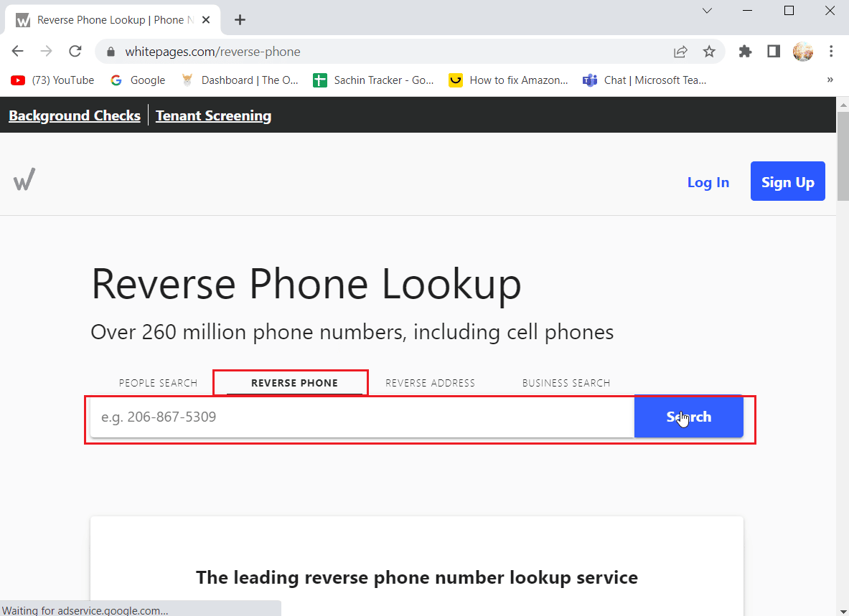The width and height of the screenshot is (849, 616).
Task: Click the address bar URL
Action: pyautogui.click(x=213, y=52)
